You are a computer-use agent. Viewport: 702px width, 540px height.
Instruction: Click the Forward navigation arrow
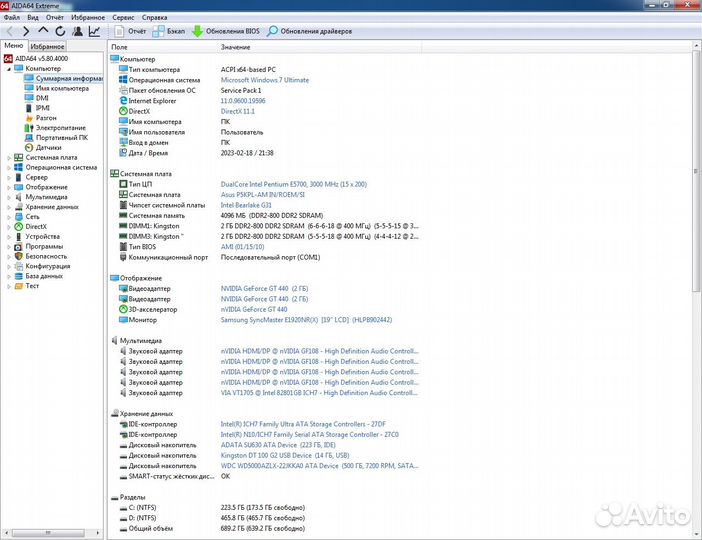pos(26,31)
